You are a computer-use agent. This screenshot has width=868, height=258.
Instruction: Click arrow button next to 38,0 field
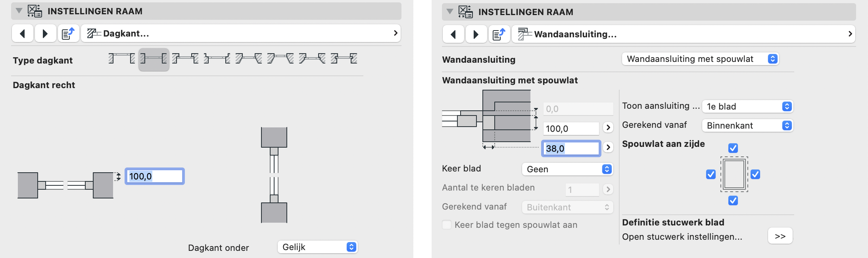pos(608,147)
